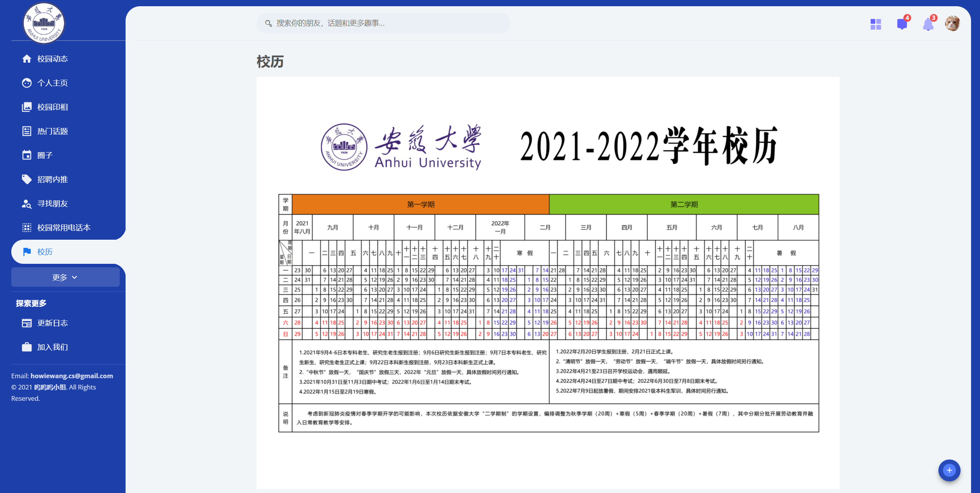Screen dimensions: 980x493
Task: Click the user avatar in top right
Action: coord(952,23)
